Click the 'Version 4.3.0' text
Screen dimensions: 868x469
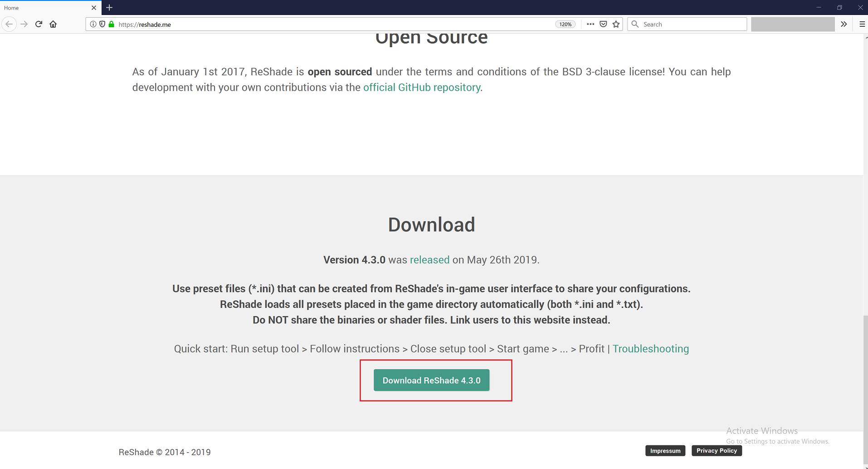pyautogui.click(x=354, y=260)
